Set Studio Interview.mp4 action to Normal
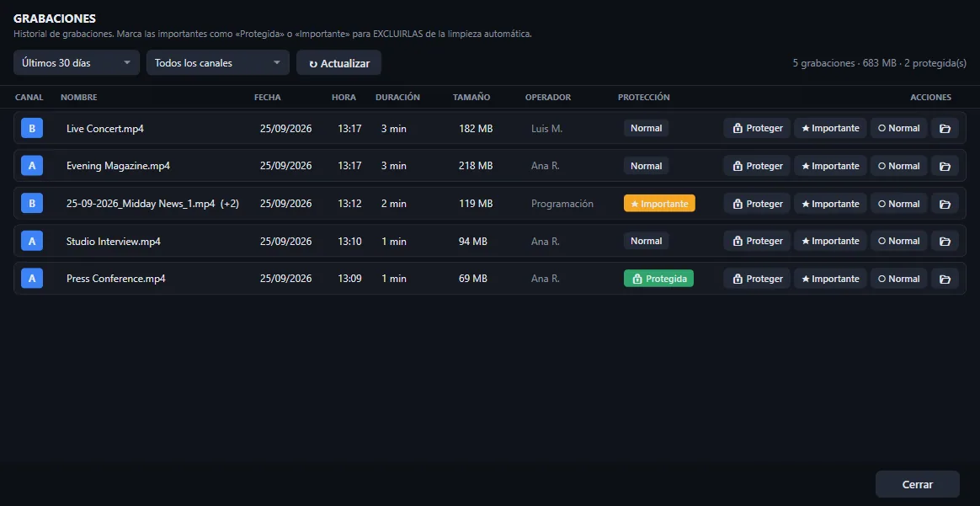This screenshot has height=506, width=980. (x=898, y=241)
